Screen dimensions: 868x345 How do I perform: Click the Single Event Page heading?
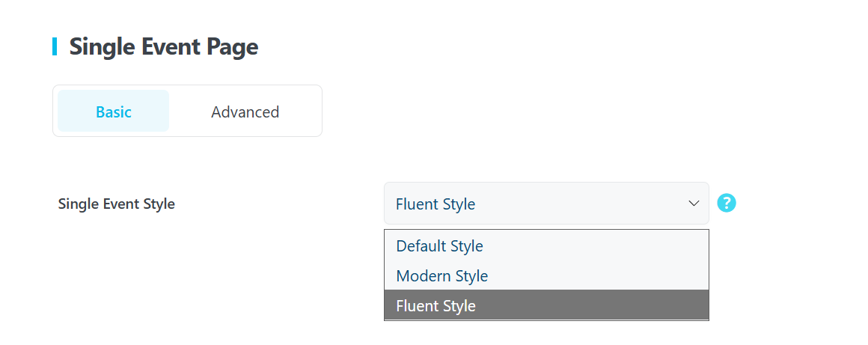(x=163, y=46)
